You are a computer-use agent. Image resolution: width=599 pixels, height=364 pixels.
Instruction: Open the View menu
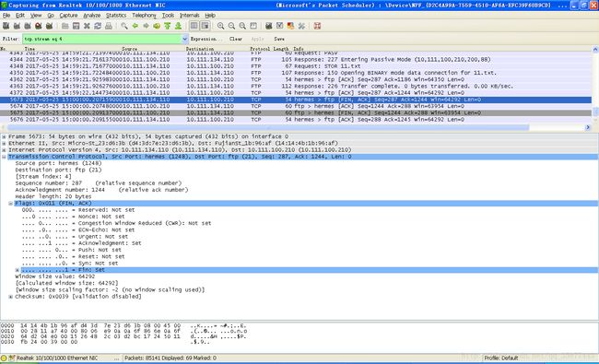click(36, 16)
